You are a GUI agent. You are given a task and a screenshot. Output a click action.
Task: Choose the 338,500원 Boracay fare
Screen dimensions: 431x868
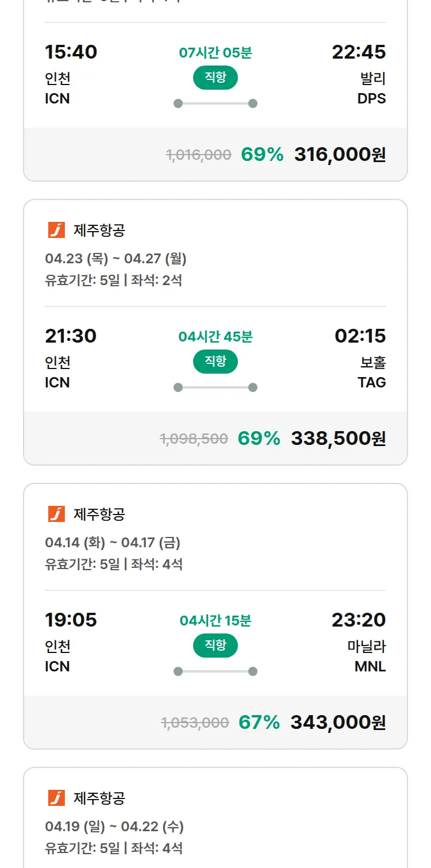point(338,439)
